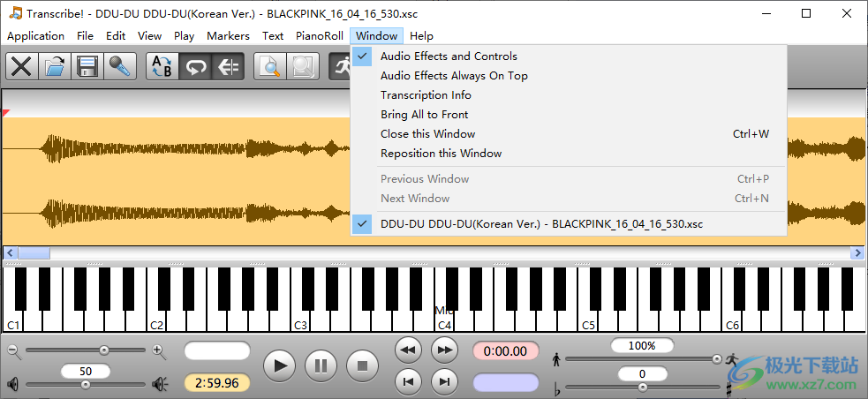This screenshot has height=399, width=868.
Task: Click the rewind double-arrow button
Action: (408, 350)
